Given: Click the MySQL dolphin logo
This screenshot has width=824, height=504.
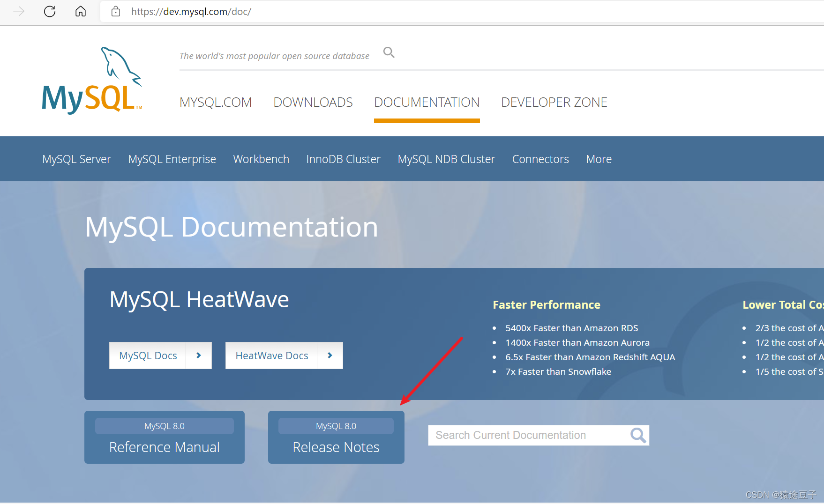Looking at the screenshot, I should [x=92, y=80].
